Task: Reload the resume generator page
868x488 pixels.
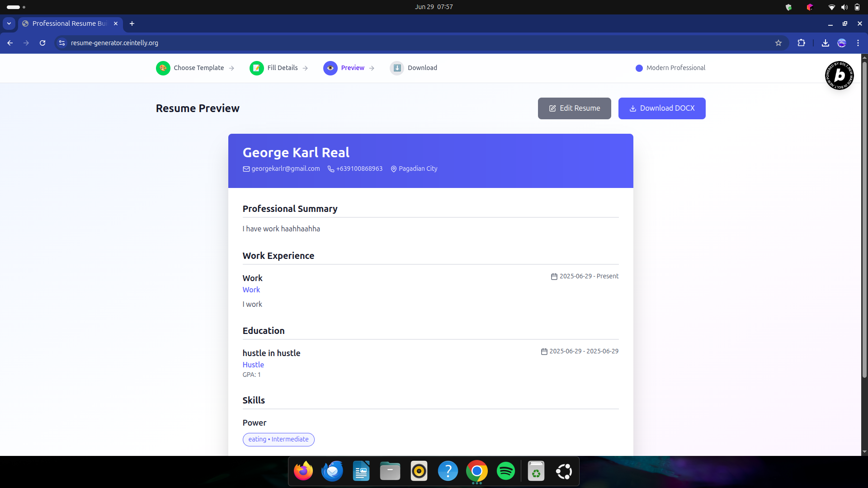Action: pos(42,43)
